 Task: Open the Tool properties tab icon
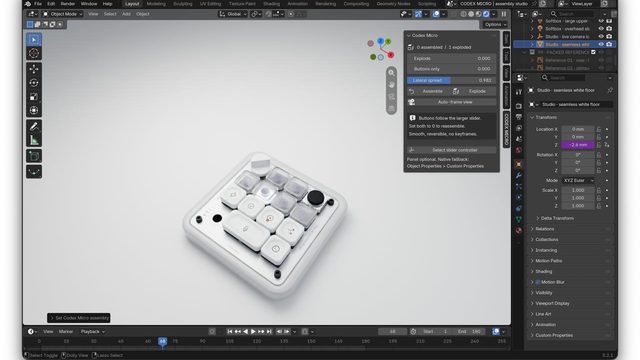click(519, 92)
